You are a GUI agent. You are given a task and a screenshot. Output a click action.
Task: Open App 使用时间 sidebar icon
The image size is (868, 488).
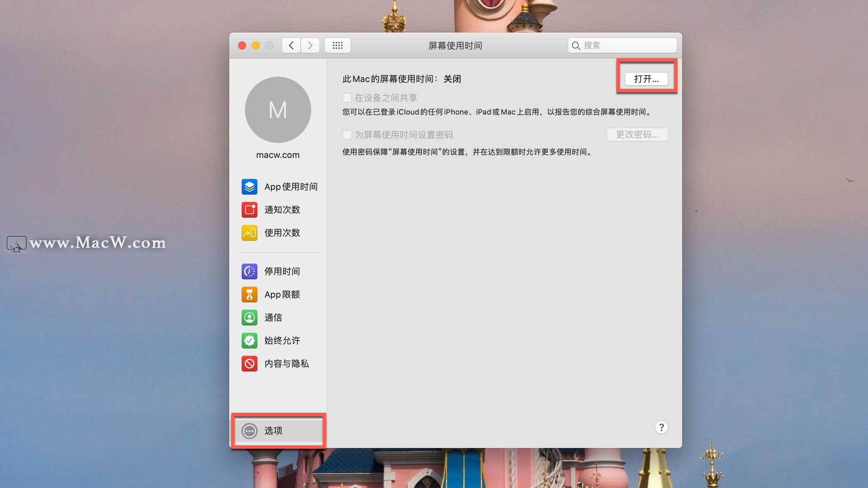(x=249, y=187)
